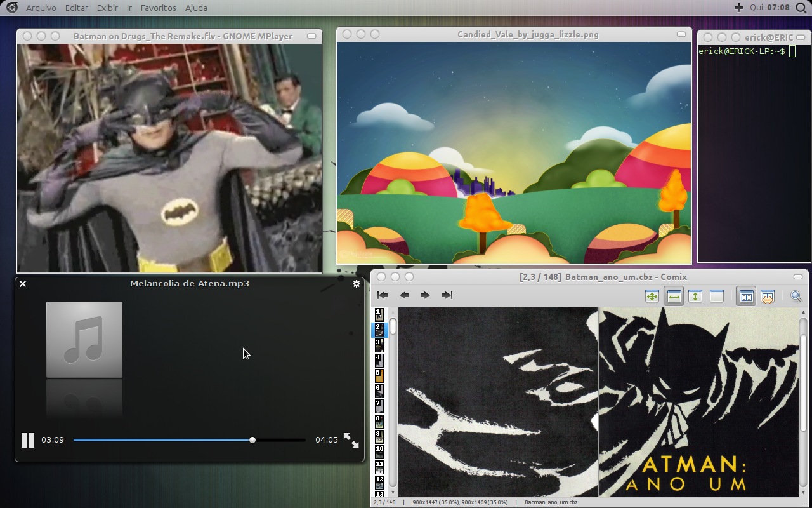Close the Melancolia de Atena player
The image size is (812, 508).
pos(23,284)
